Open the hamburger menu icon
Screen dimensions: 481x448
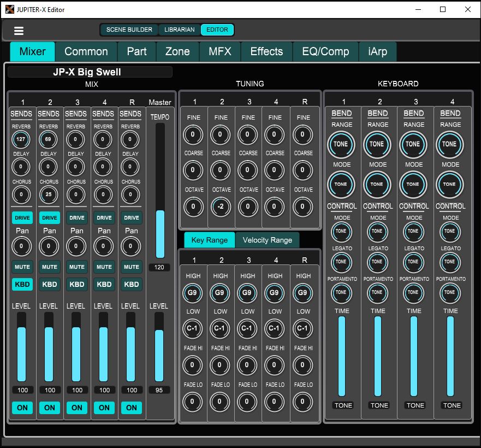click(x=19, y=31)
